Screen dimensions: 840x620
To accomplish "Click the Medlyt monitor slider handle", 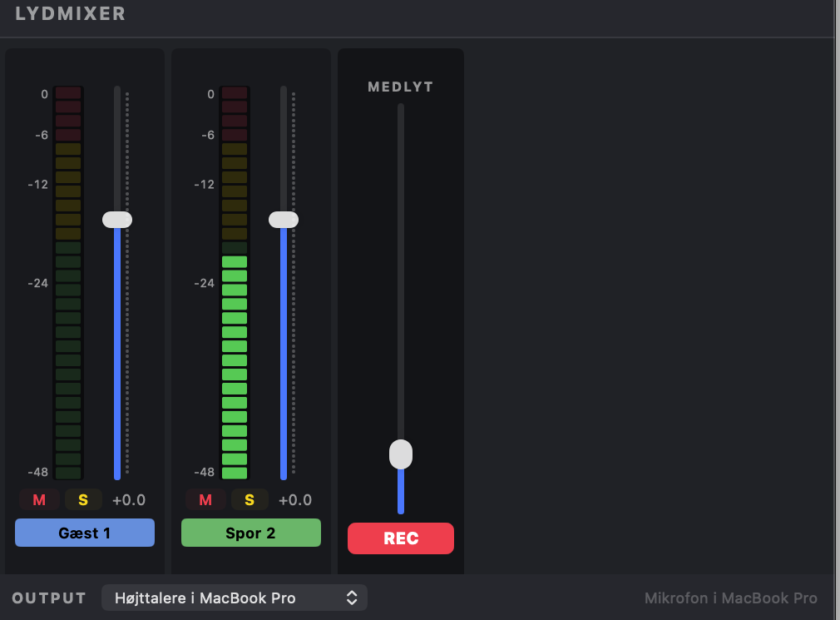I will click(x=401, y=454).
